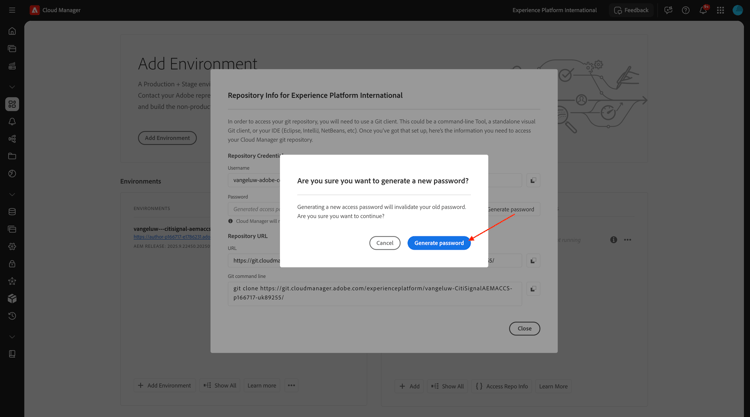Open the star icon in sidebar
The width and height of the screenshot is (750, 417).
pos(12,281)
